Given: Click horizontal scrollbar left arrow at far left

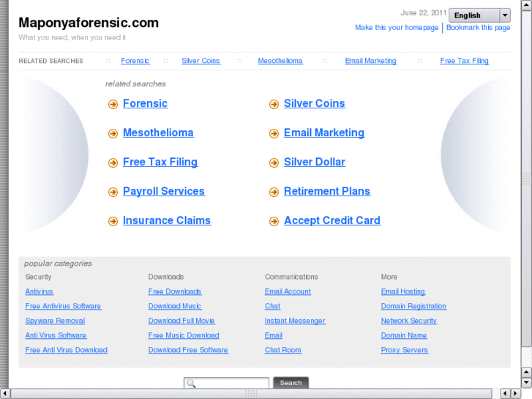Looking at the screenshot, I should point(4,394).
